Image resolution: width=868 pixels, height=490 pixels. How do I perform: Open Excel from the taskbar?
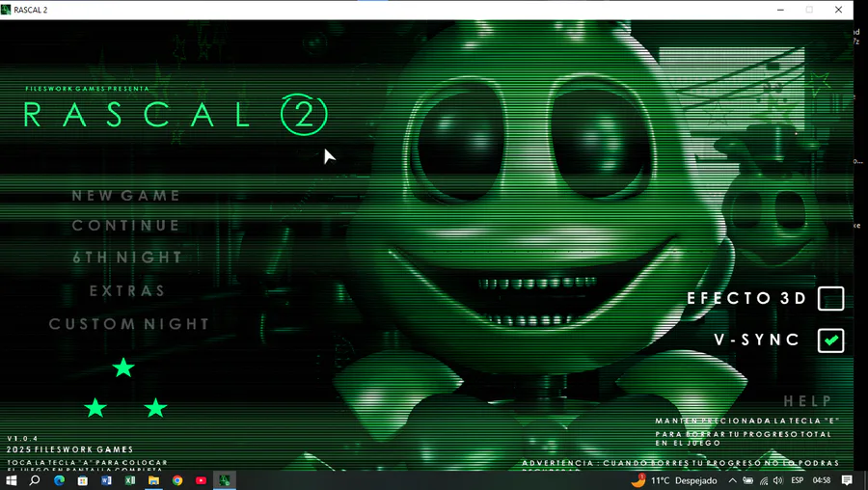[x=130, y=480]
